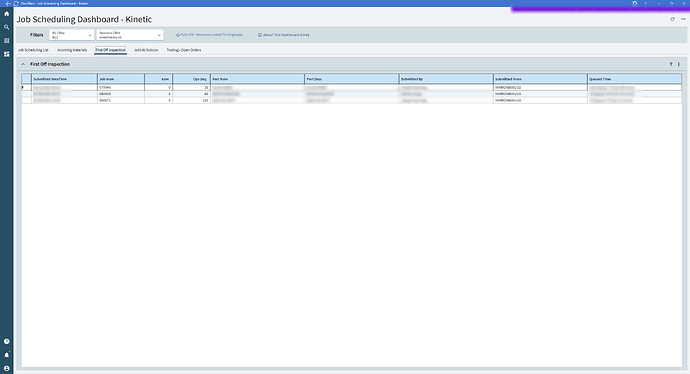
Task: Open the Resource filter dropdown
Action: (x=130, y=35)
